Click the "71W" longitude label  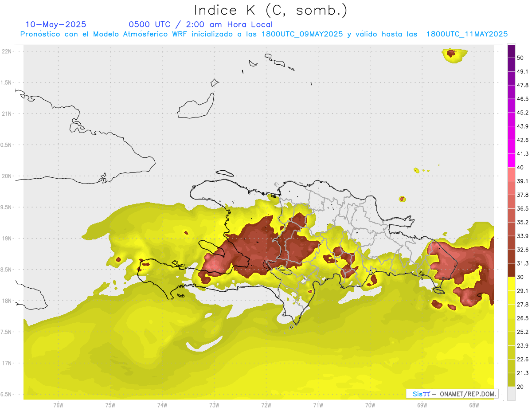pos(318,405)
